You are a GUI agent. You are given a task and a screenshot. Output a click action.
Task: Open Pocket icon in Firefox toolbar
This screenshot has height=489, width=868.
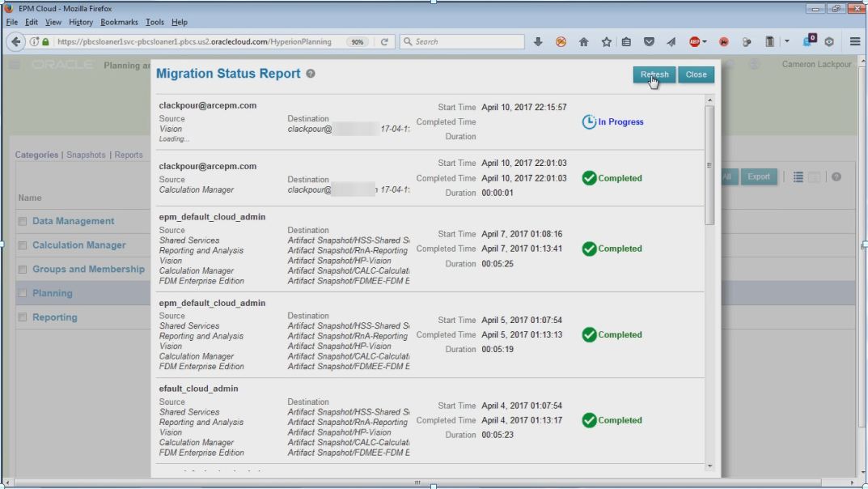tap(649, 42)
